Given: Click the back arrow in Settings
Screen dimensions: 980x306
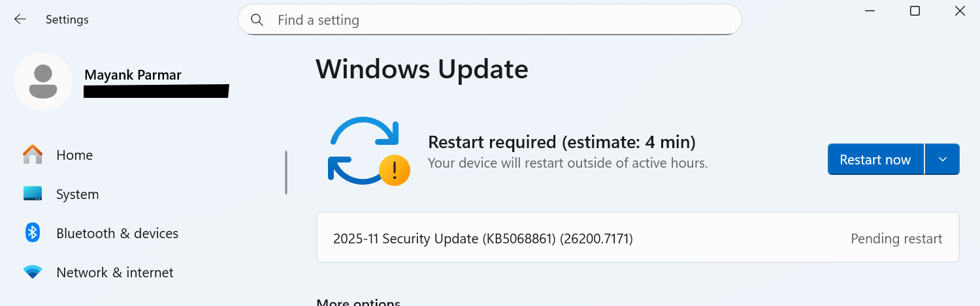Looking at the screenshot, I should (20, 20).
